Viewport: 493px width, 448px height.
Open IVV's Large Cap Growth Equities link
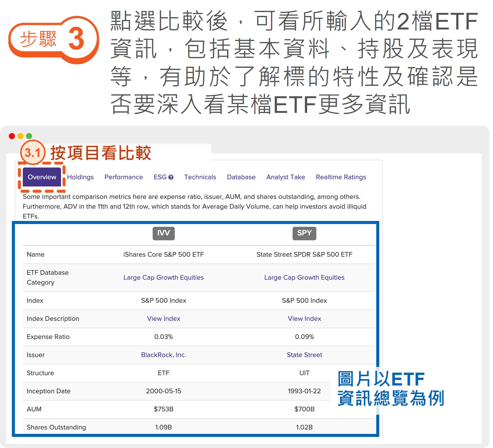tap(163, 277)
